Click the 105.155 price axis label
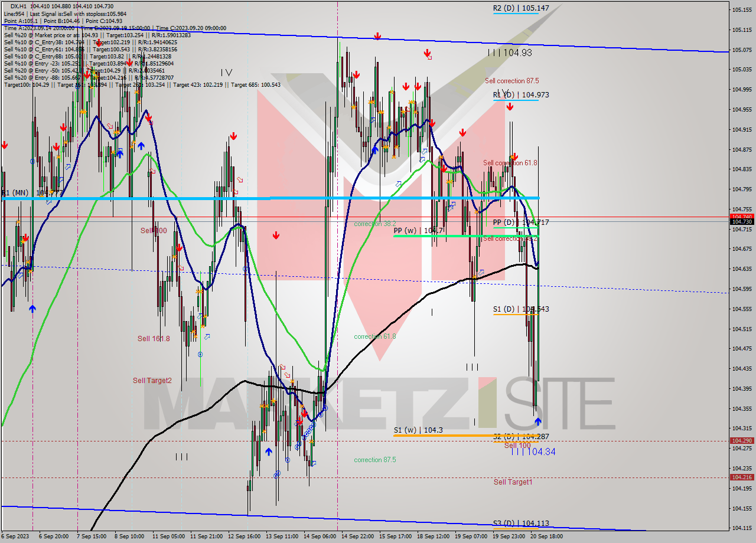 coord(741,10)
